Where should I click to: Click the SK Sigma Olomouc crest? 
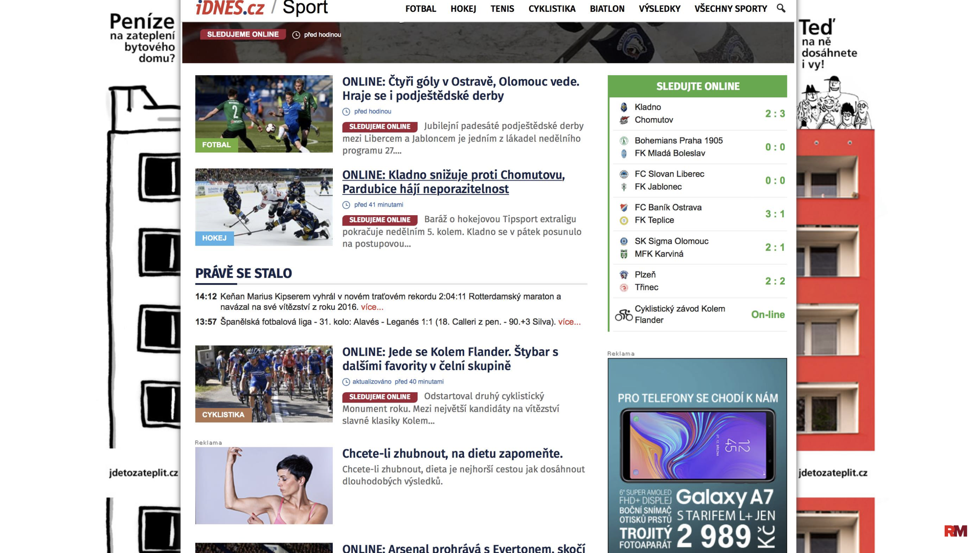tap(624, 241)
